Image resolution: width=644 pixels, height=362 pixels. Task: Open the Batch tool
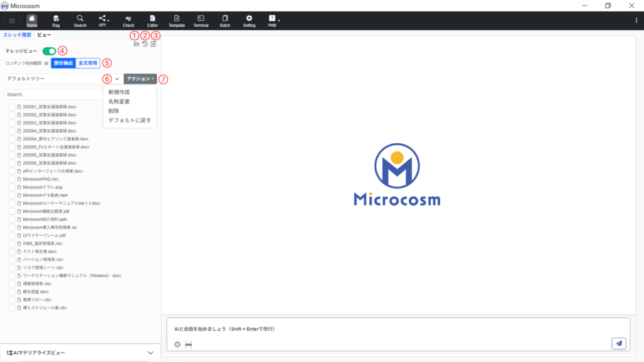click(x=225, y=21)
